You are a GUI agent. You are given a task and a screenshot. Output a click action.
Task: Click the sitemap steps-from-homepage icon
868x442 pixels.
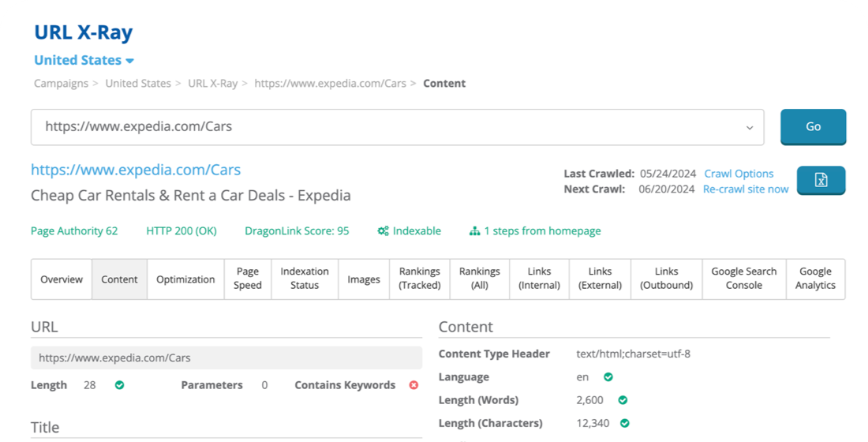coord(474,231)
